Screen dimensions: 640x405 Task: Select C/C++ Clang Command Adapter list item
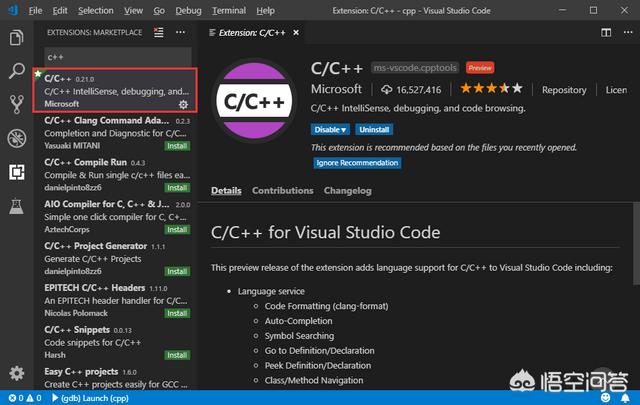point(115,133)
